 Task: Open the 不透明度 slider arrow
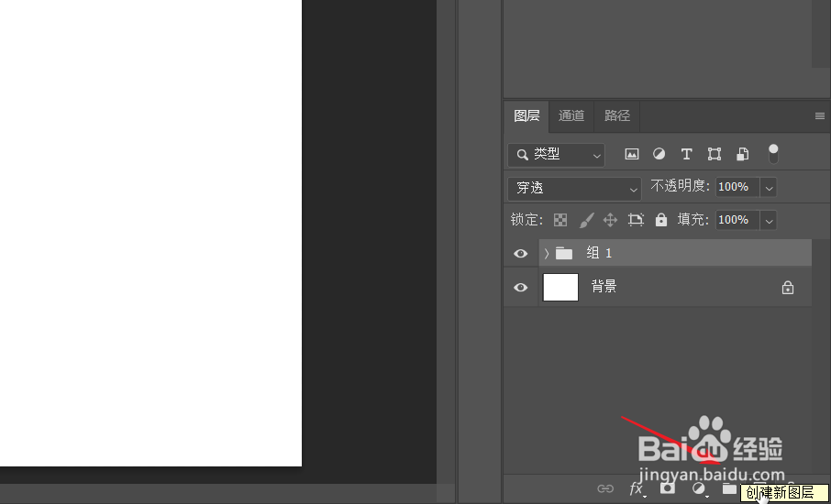769,188
